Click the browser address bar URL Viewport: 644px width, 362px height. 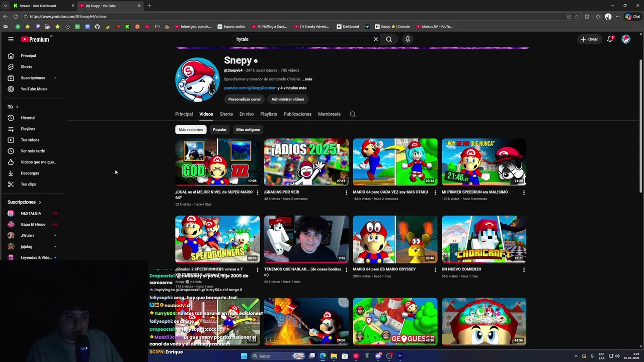click(68, 17)
